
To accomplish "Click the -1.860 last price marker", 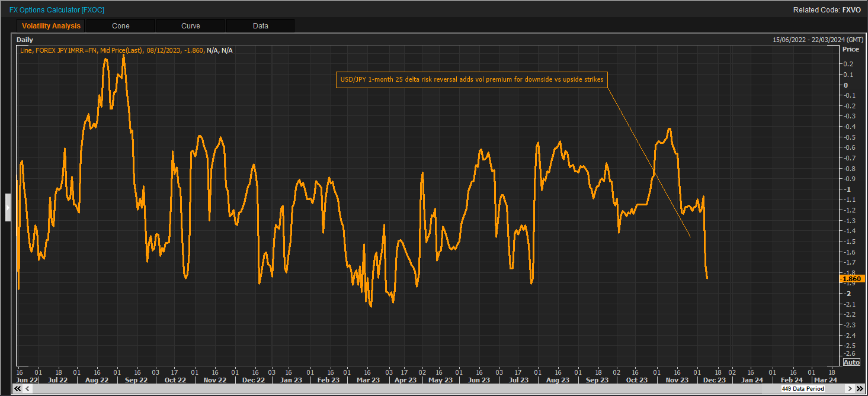I will (852, 279).
